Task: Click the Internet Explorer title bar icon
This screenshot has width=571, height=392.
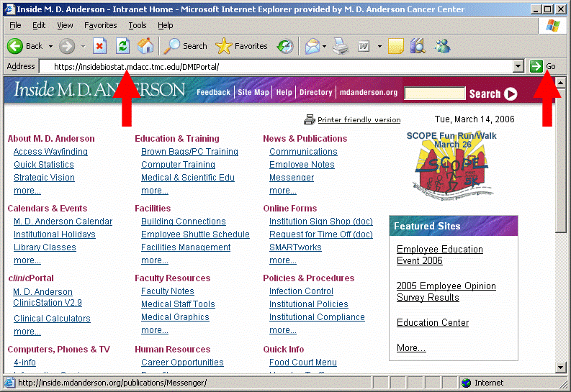Action: click(x=9, y=9)
